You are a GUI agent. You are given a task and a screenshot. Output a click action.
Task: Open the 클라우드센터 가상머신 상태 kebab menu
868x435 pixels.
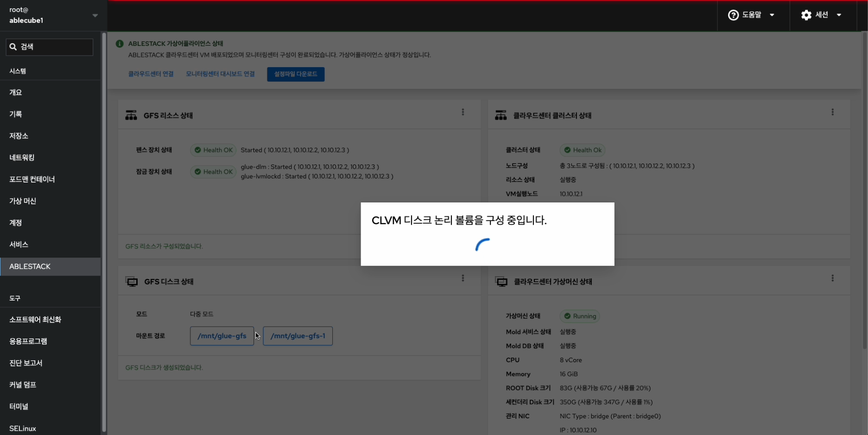[832, 278]
